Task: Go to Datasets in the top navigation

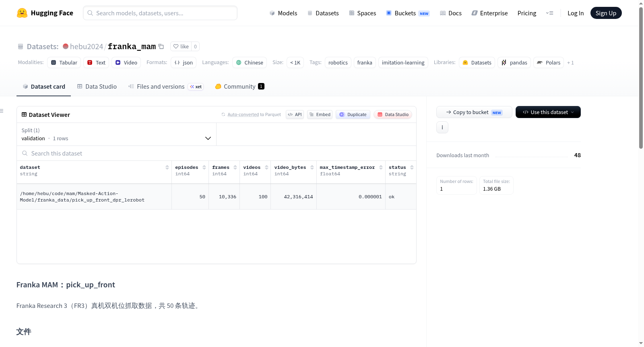Action: pos(323,13)
